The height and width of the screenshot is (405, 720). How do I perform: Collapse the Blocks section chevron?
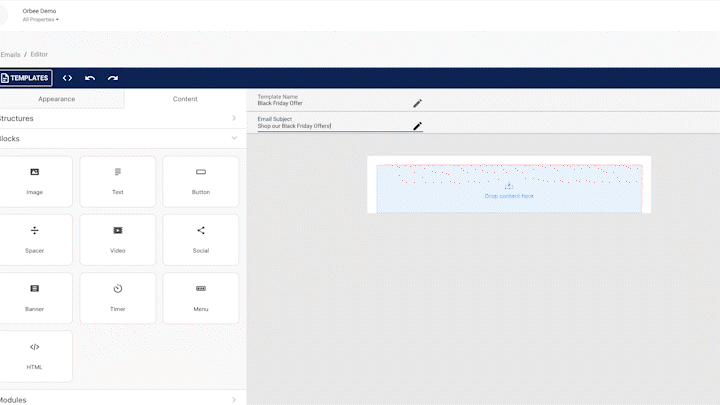tap(234, 138)
